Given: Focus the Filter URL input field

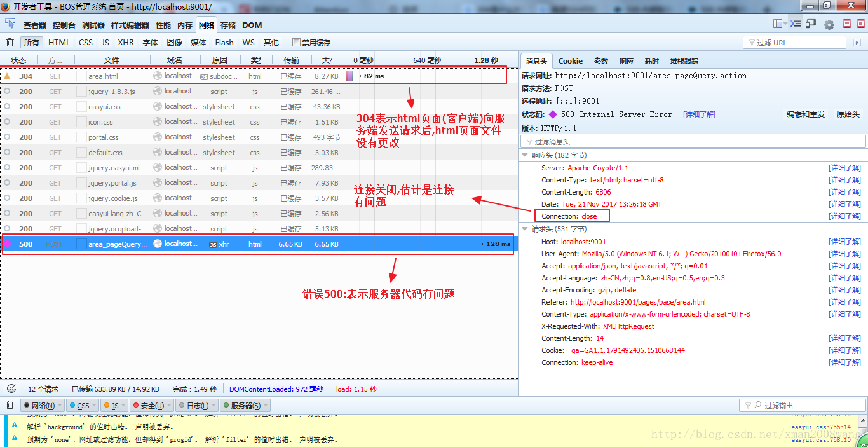Looking at the screenshot, I should tap(794, 43).
